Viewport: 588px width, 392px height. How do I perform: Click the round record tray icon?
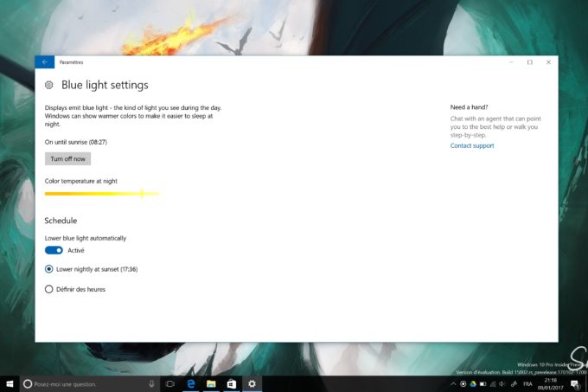pyautogui.click(x=463, y=383)
